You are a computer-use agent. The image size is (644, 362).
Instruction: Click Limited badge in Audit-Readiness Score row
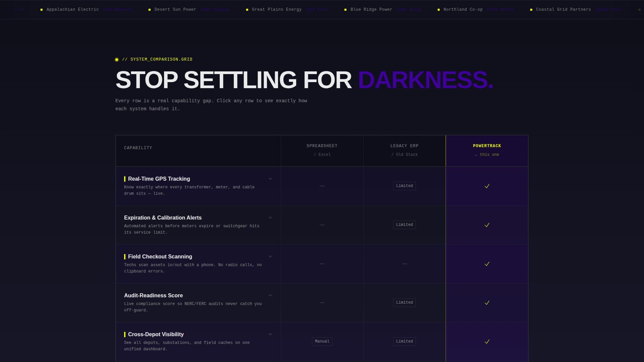click(405, 303)
